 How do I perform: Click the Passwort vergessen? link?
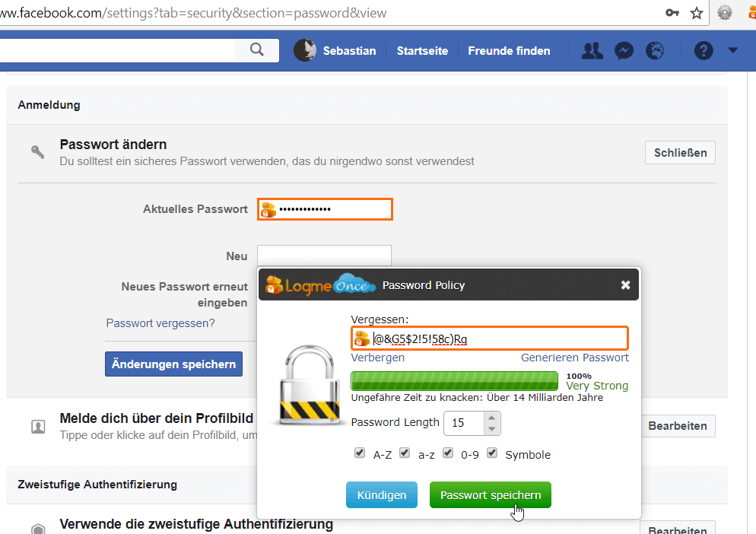(160, 323)
